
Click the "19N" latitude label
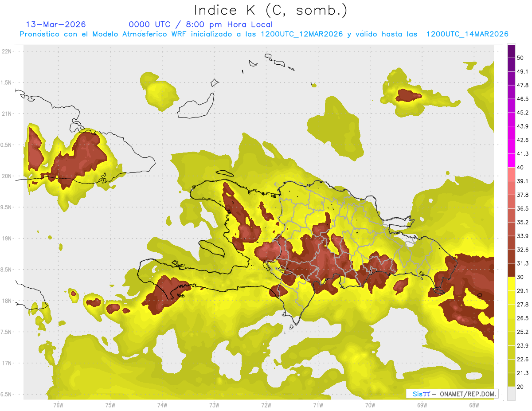tap(7, 238)
